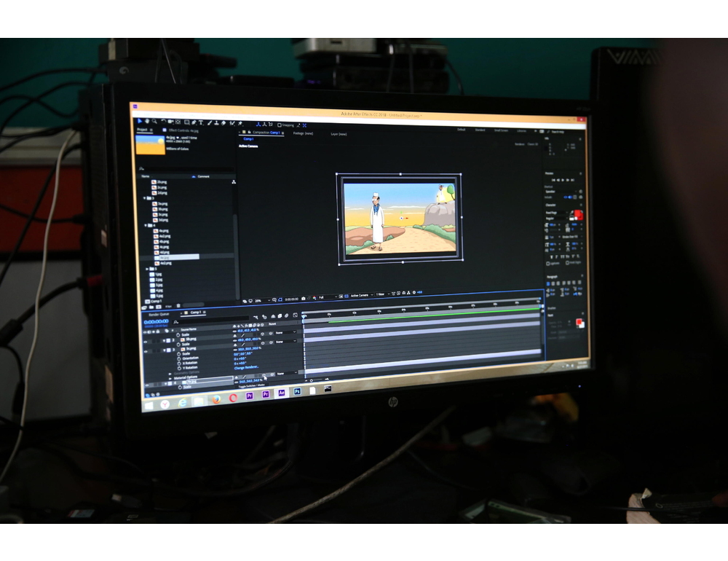The width and height of the screenshot is (728, 561).
Task: Choose the World Axis mode icon
Action: 264,124
